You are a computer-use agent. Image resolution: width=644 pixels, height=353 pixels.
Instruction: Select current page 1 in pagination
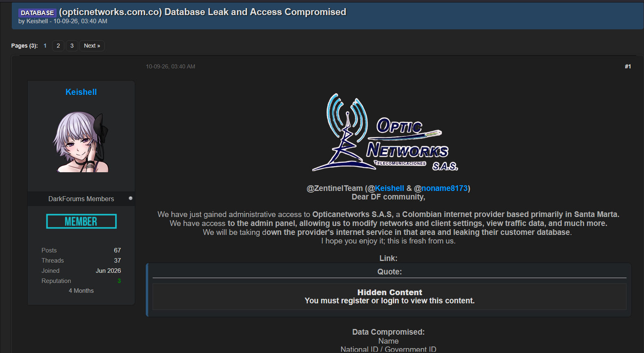[45, 46]
